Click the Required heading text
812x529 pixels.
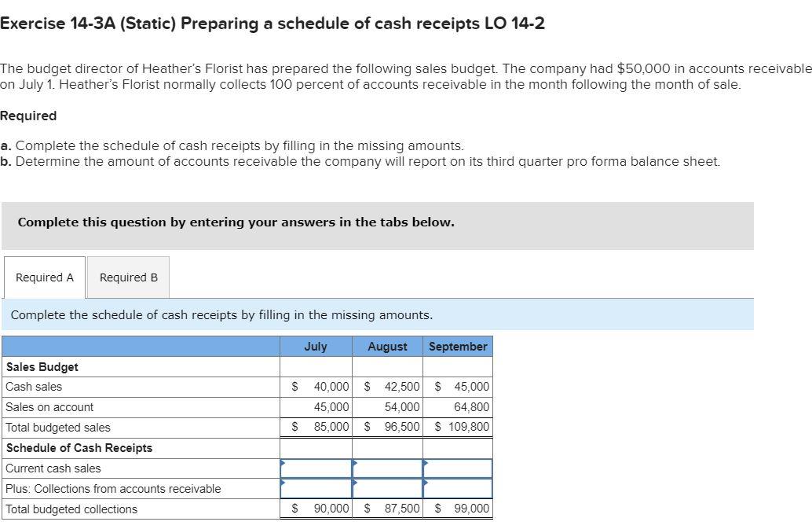[28, 116]
